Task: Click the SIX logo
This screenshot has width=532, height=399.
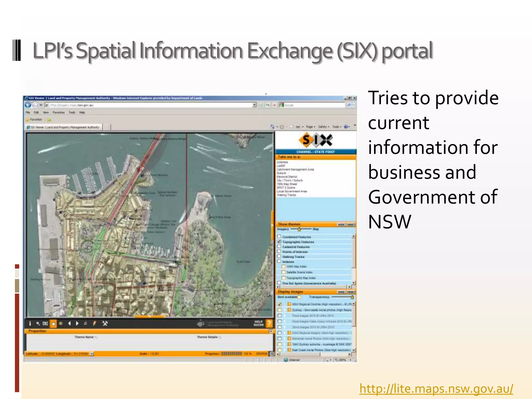Action: coord(316,140)
